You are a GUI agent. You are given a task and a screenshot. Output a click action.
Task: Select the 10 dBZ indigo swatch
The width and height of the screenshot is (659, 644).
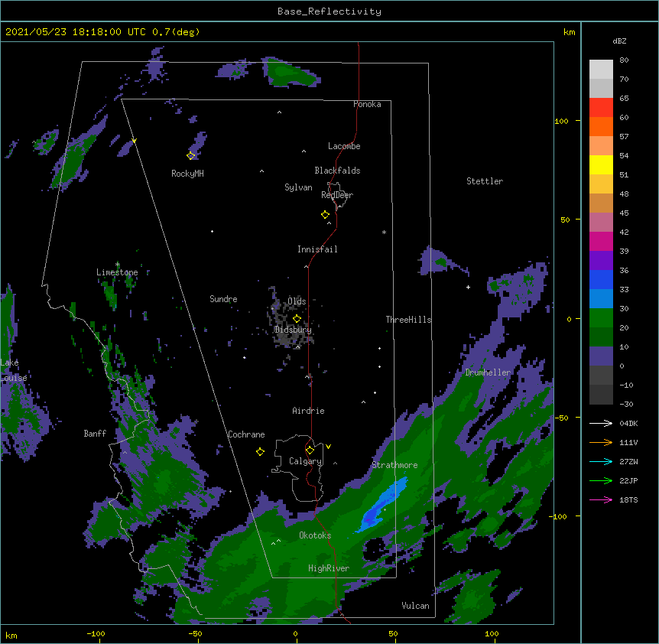601,356
